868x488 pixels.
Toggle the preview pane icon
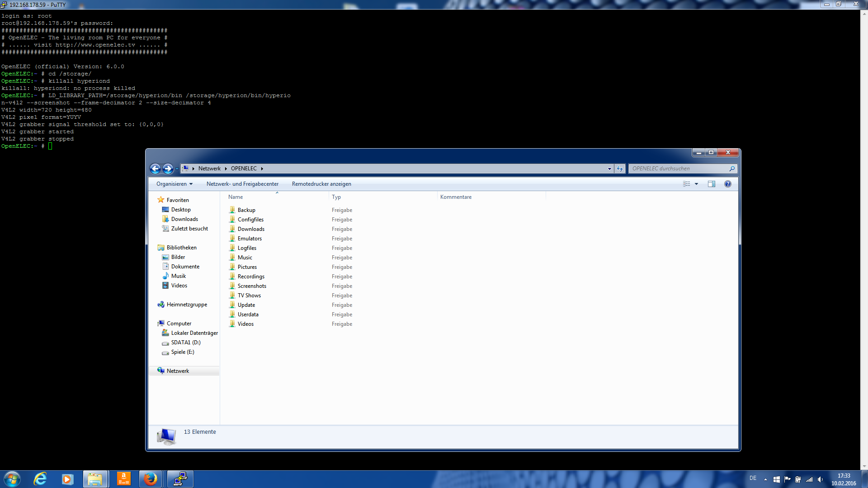click(711, 184)
